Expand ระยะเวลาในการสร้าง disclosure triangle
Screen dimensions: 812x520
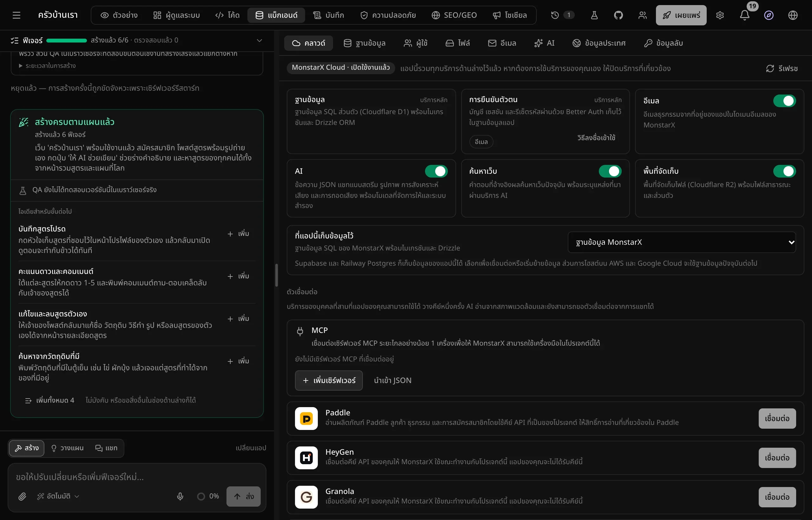[x=21, y=66]
